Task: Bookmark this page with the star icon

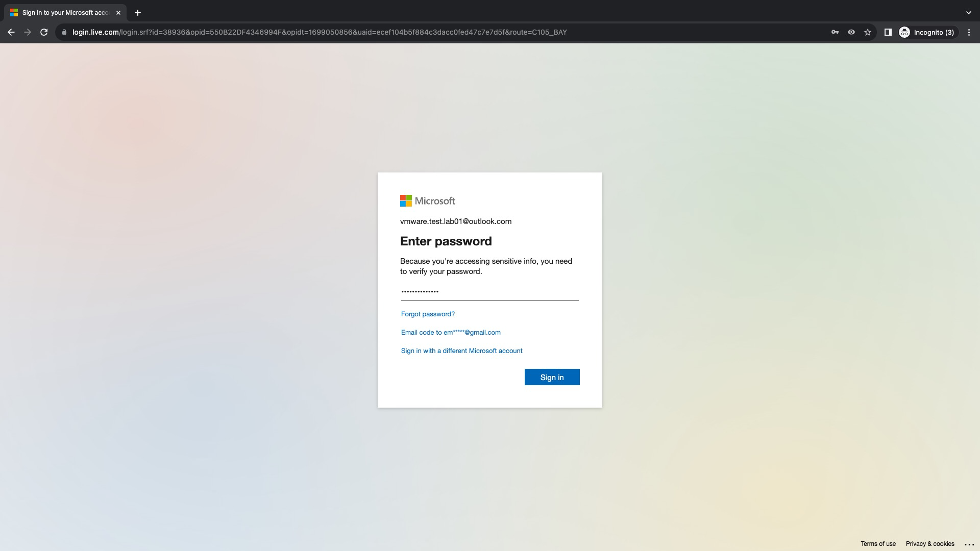Action: (x=868, y=32)
